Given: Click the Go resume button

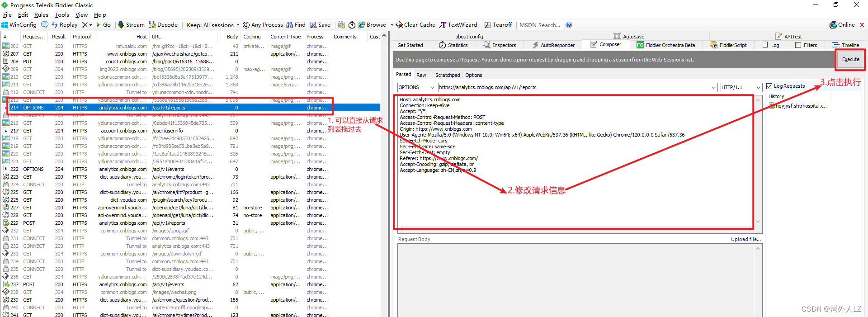Looking at the screenshot, I should click(x=104, y=25).
